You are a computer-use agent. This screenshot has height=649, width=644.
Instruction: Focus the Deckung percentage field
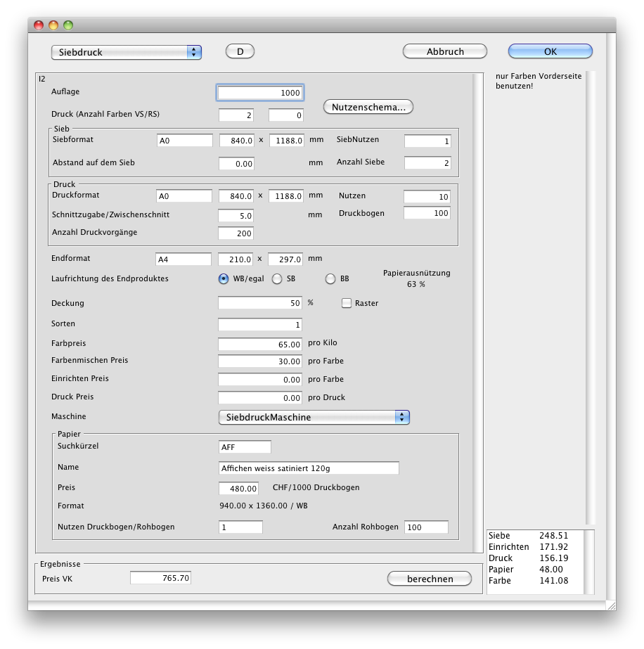coord(260,303)
